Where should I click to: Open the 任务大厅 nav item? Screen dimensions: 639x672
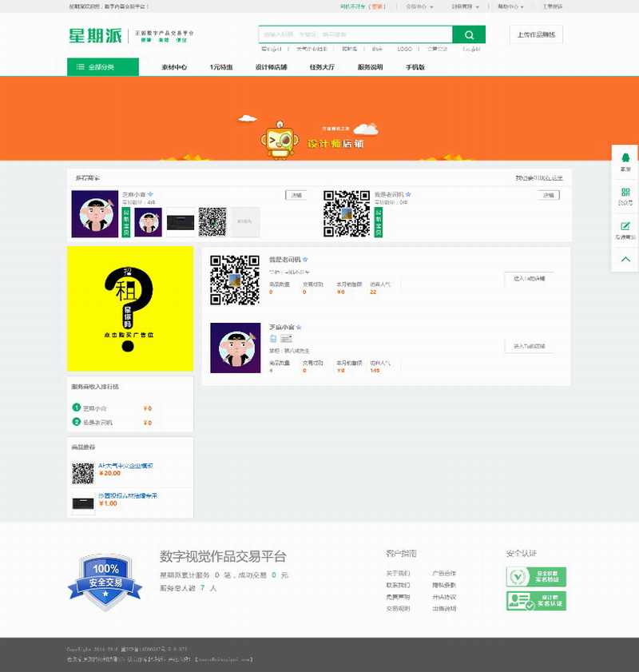coord(322,67)
